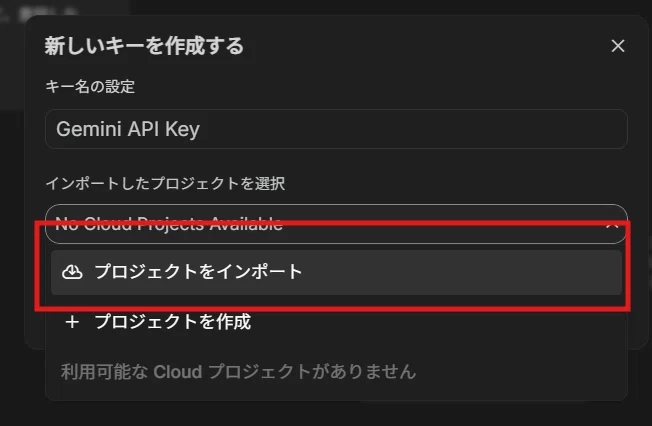652x426 pixels.
Task: Click the Gemini API Key text
Action: (128, 129)
